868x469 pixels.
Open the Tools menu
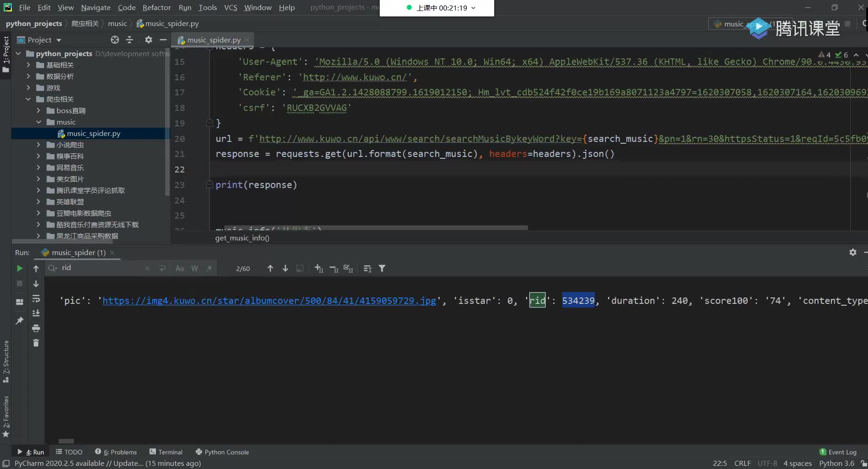pyautogui.click(x=207, y=7)
